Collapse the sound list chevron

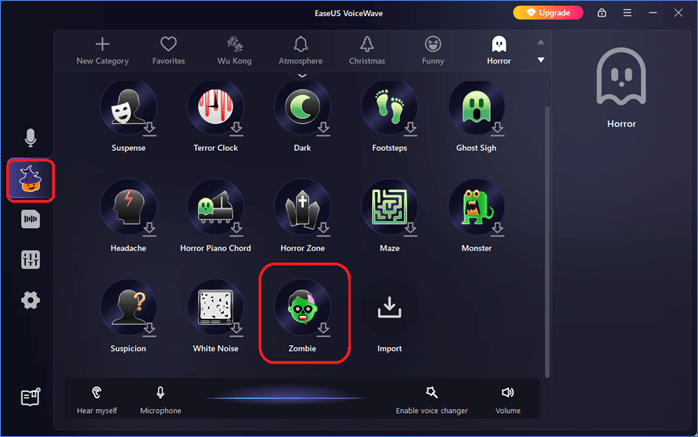(302, 76)
